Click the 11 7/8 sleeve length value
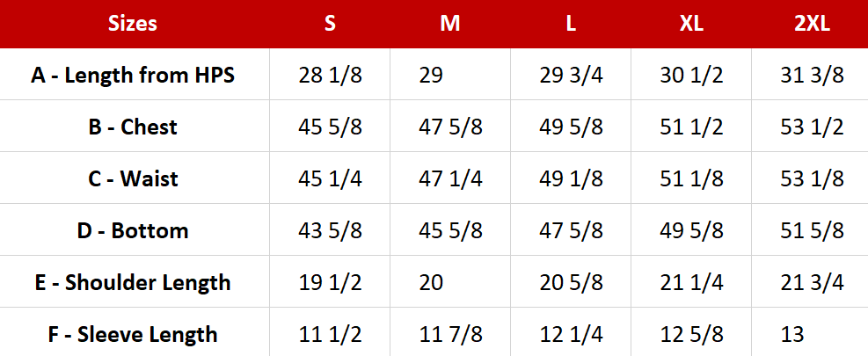Viewport: 868px width, 356px height. click(x=451, y=334)
